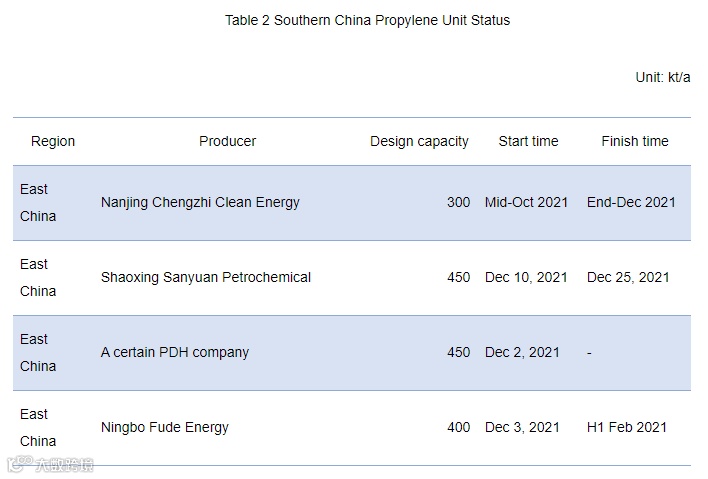708x479 pixels.
Task: Click the design capacity value 400
Action: 458,427
